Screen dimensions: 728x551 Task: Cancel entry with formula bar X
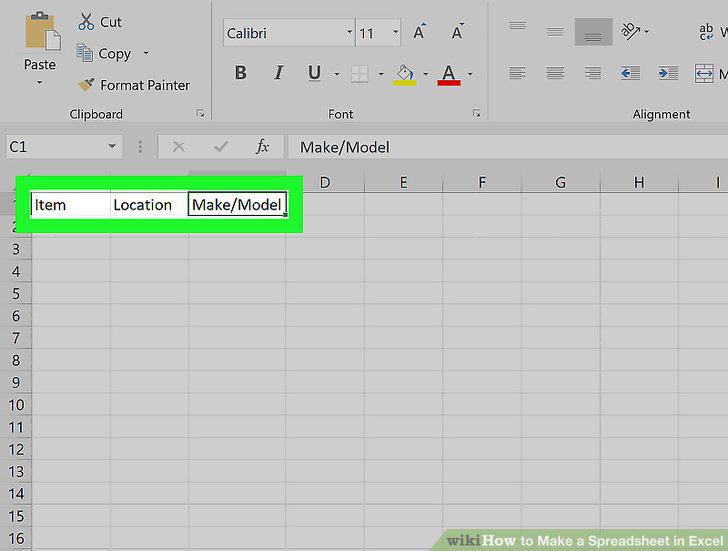[179, 147]
